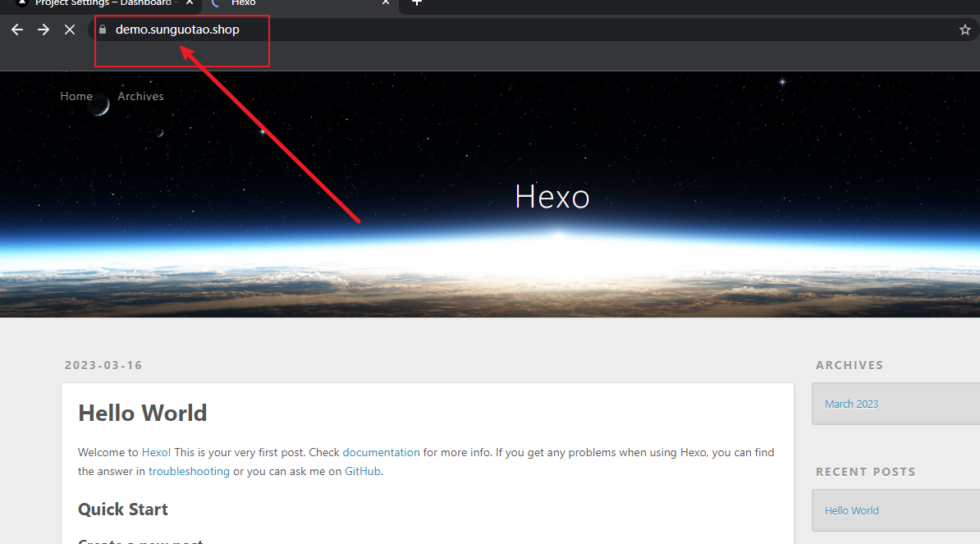
Task: Open a new browser tab
Action: pyautogui.click(x=417, y=2)
